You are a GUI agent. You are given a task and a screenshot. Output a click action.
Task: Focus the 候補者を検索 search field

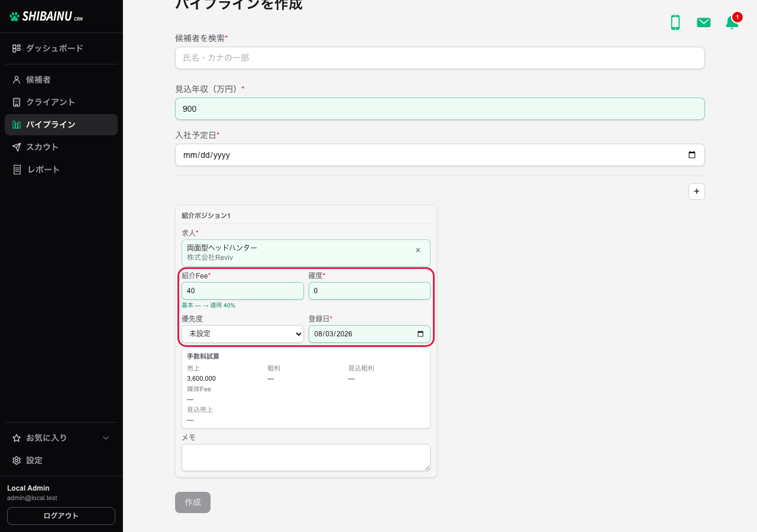click(x=440, y=58)
